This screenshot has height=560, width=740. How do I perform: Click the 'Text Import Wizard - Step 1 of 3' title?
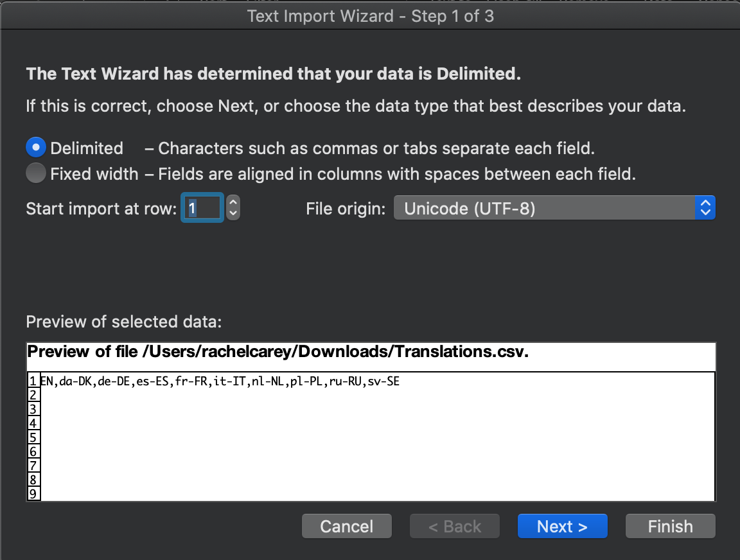[x=371, y=16]
